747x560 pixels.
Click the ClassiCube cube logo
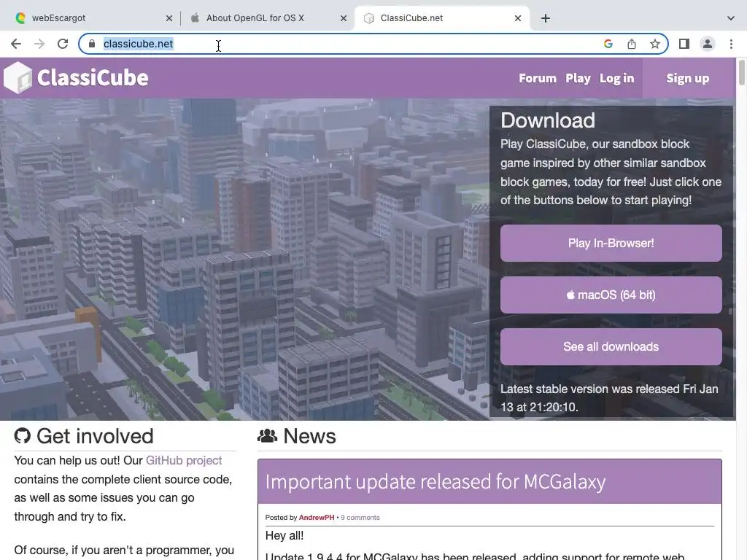click(x=18, y=77)
